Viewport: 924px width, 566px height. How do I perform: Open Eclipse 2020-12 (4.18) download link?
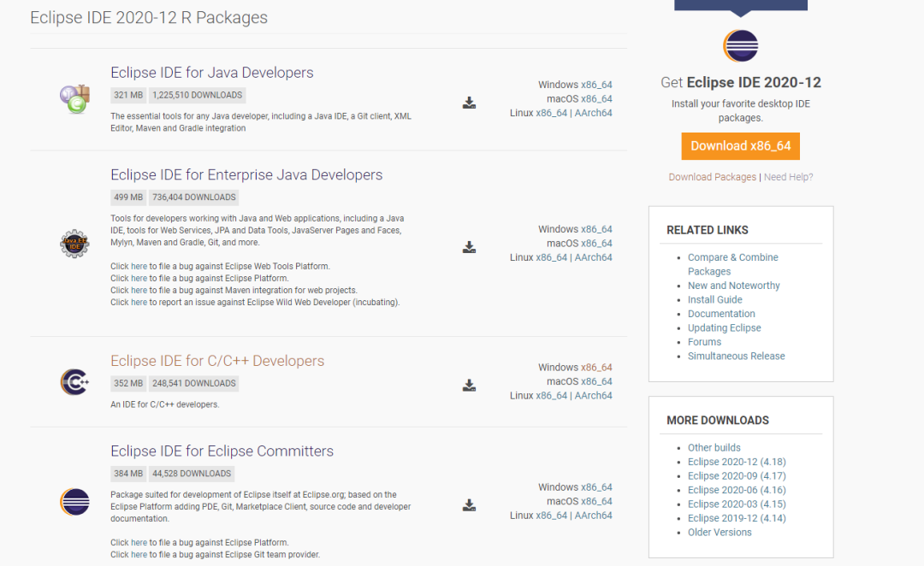[737, 462]
